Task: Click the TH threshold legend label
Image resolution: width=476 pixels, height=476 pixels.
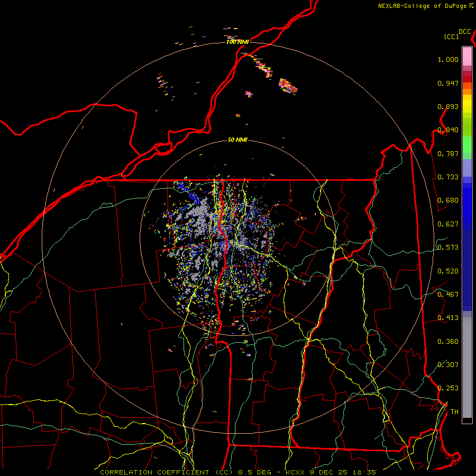Action: point(454,412)
